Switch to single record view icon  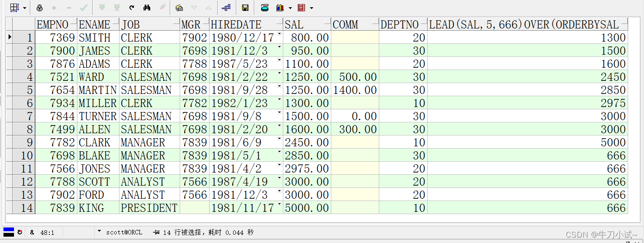click(180, 8)
